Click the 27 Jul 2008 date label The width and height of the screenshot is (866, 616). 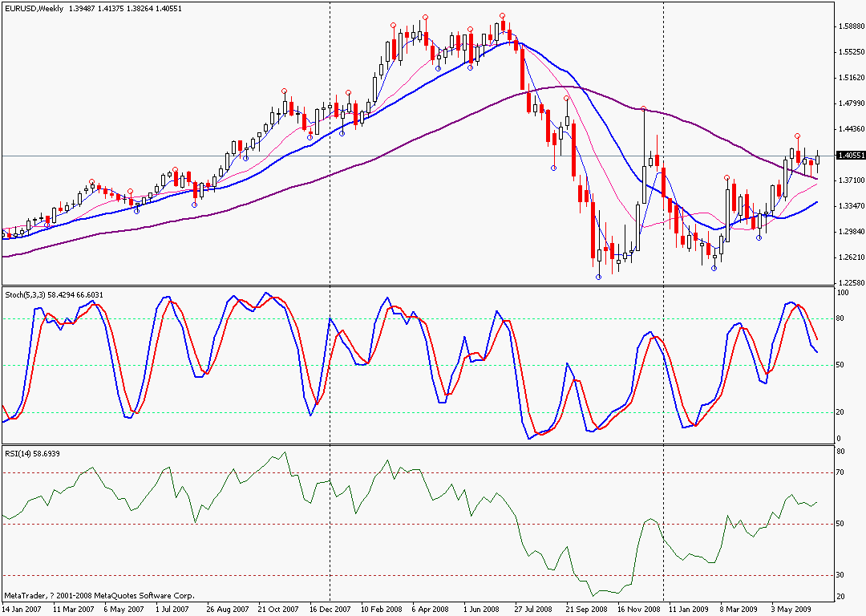(535, 610)
